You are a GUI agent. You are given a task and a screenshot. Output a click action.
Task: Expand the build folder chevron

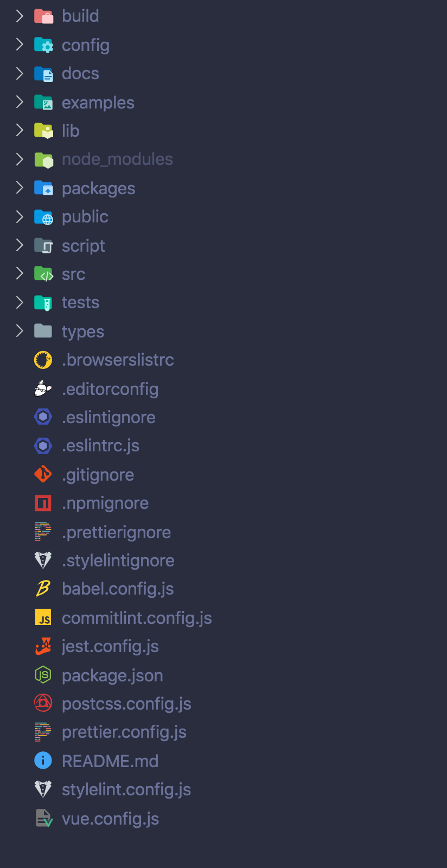pyautogui.click(x=20, y=16)
